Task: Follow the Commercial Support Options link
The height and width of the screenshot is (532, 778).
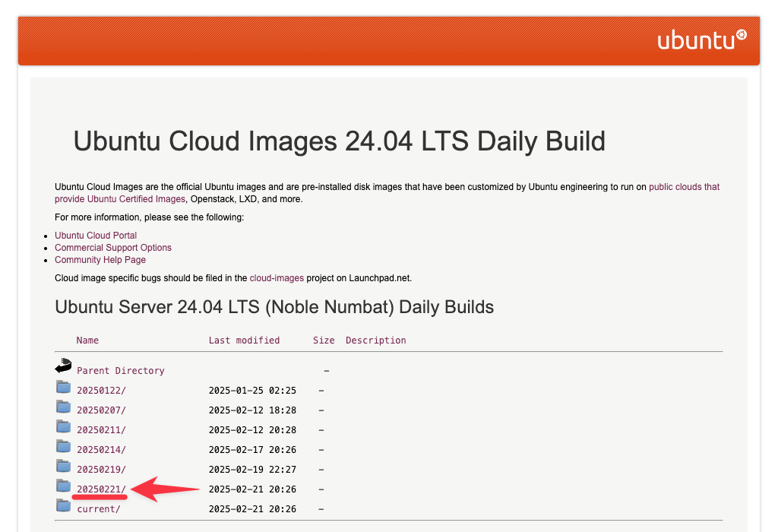Action: click(113, 248)
